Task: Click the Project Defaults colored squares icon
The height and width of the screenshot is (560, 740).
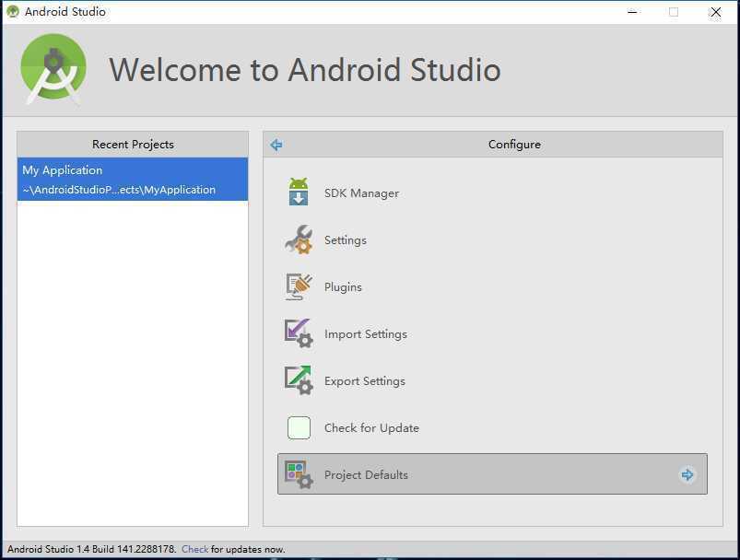Action: tap(299, 474)
